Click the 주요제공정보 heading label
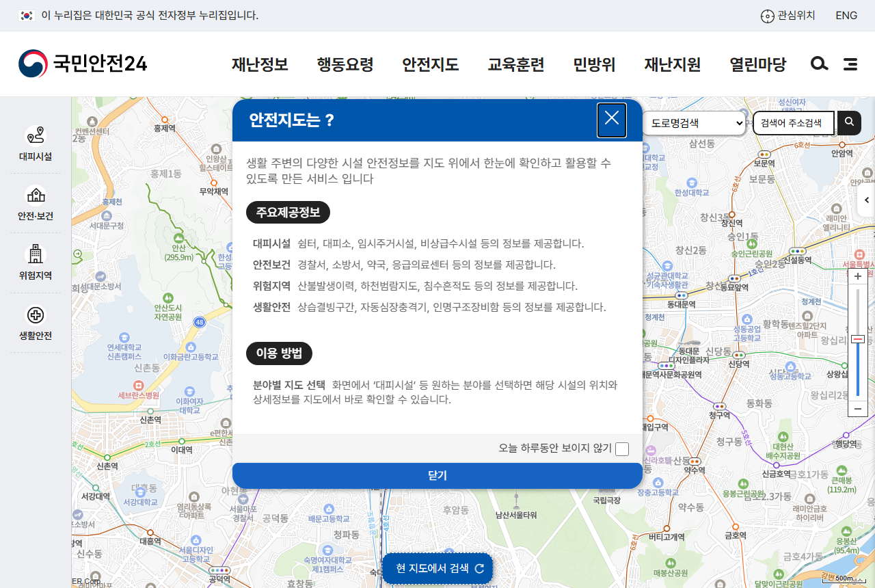 [x=288, y=212]
